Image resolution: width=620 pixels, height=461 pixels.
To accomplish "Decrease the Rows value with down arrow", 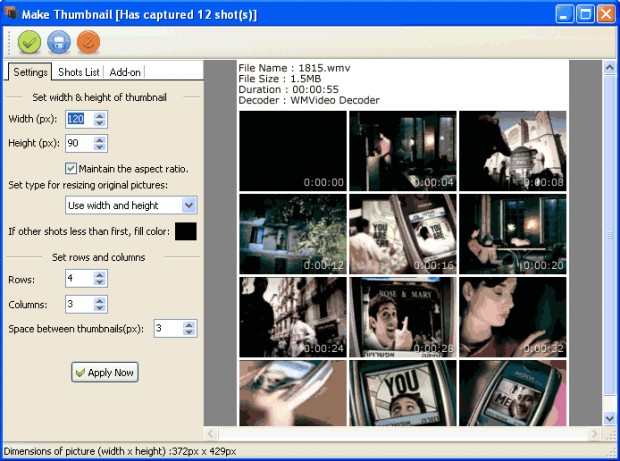I will pyautogui.click(x=100, y=283).
